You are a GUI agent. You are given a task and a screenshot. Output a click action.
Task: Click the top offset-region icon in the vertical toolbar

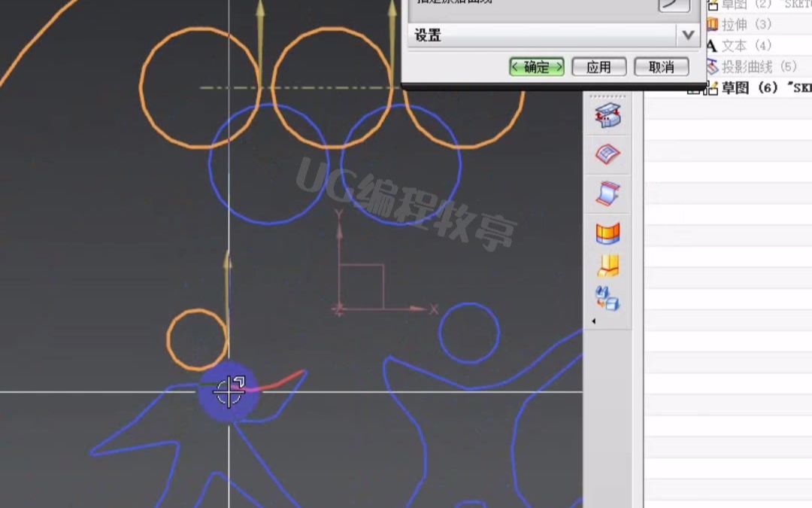click(x=607, y=116)
